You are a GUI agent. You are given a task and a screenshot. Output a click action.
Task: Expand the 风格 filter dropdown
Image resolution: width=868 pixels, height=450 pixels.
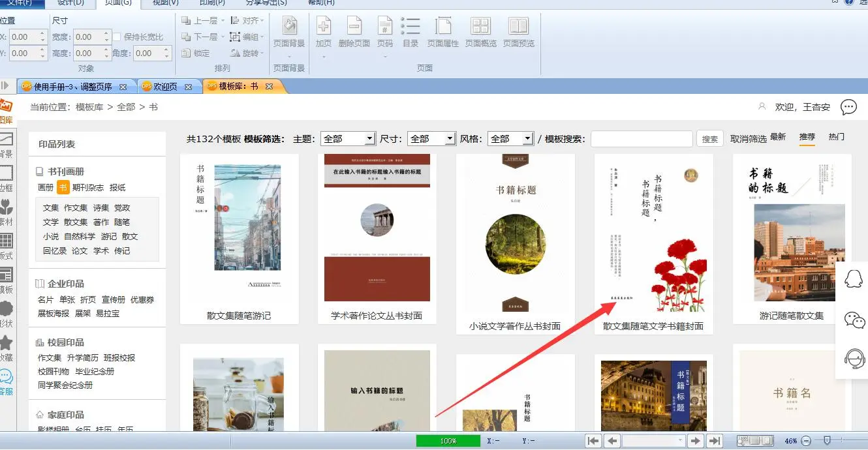528,139
